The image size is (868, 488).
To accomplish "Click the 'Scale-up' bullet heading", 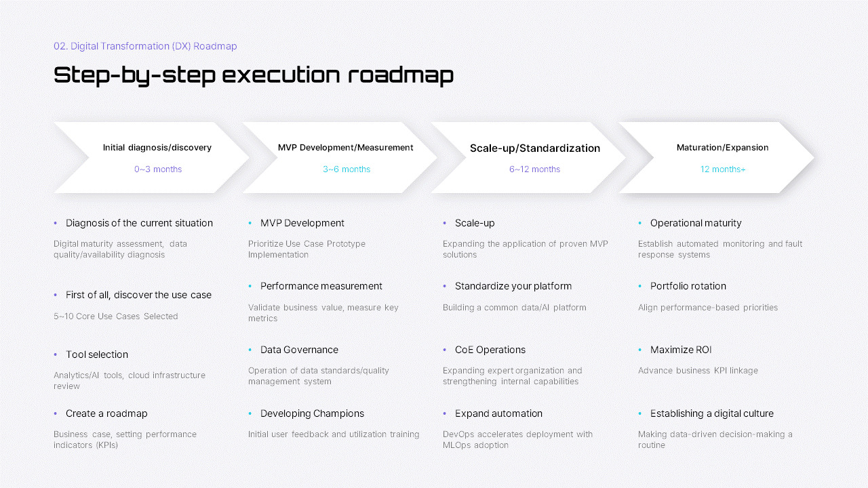I will (475, 223).
